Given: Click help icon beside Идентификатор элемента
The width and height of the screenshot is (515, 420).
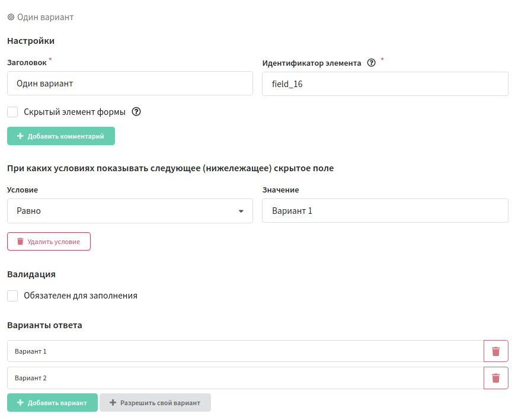Looking at the screenshot, I should [x=371, y=63].
